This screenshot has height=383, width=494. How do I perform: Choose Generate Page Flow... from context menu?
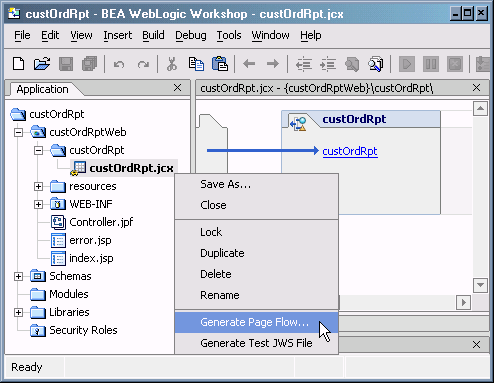(x=256, y=322)
